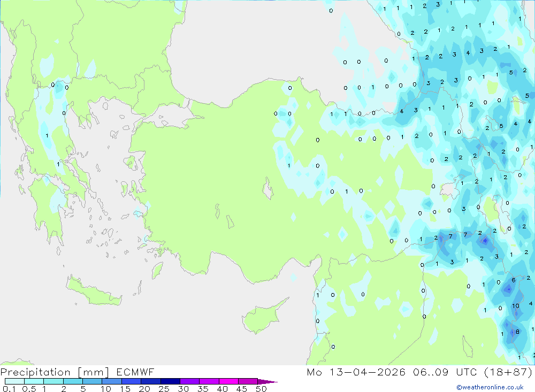535x392 pixels.
Task: Pick the legend swatch between 45 and 50
Action: [248, 381]
